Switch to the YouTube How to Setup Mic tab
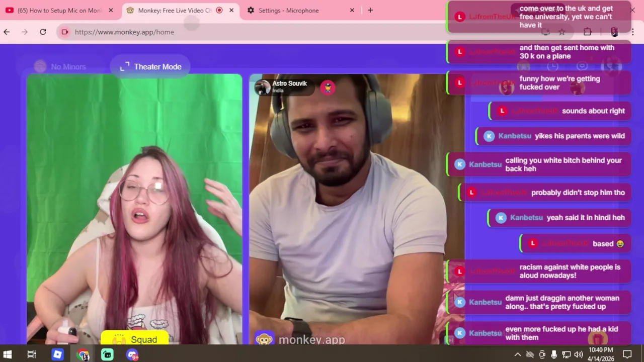The height and width of the screenshot is (362, 644). 59,10
